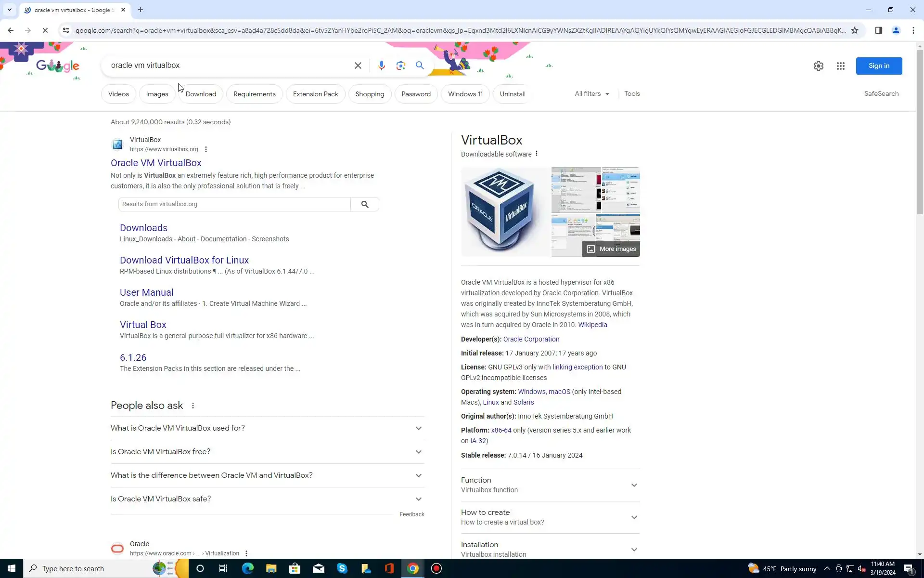
Task: Click the 'Results from virtualbox.org' search field
Action: click(x=234, y=204)
